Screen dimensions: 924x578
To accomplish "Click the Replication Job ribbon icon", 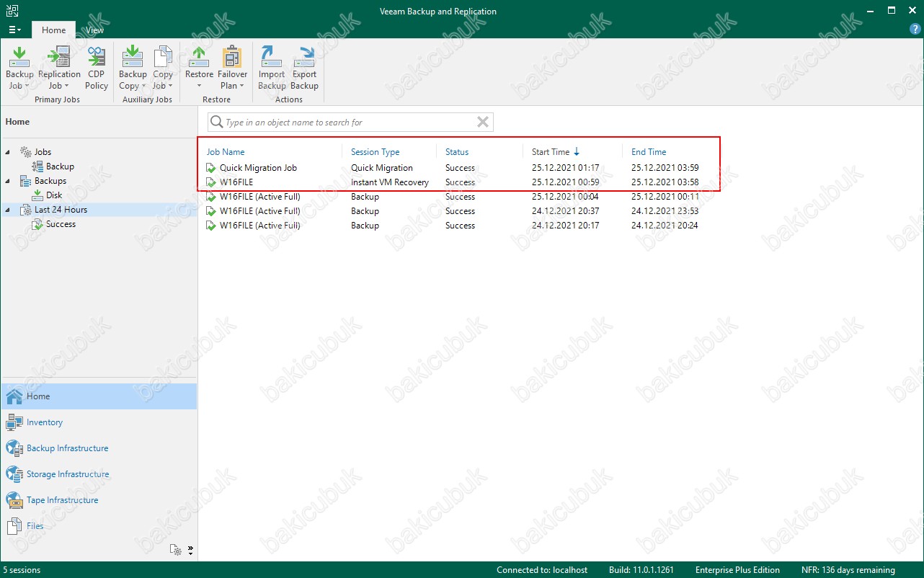I will point(58,56).
